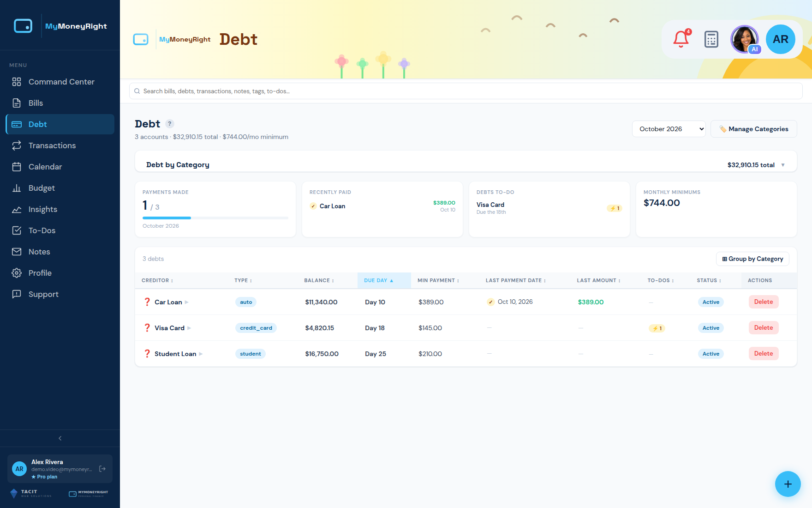Expand the Student Loan row arrow
Screen dimensions: 812x508
tap(201, 354)
